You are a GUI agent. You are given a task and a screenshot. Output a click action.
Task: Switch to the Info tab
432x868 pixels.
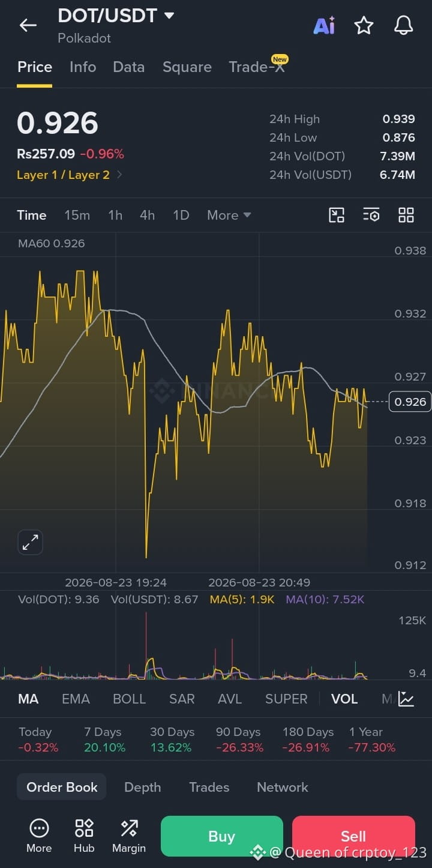click(x=83, y=67)
